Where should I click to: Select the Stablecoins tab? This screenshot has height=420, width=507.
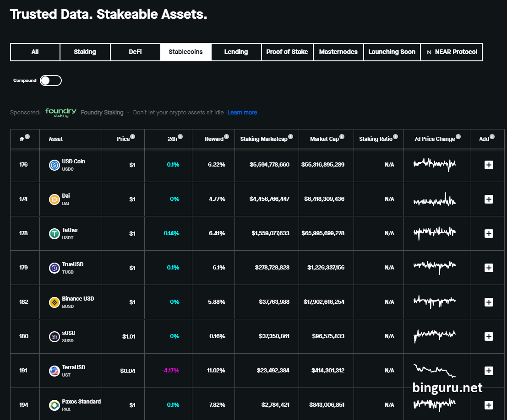coord(185,52)
